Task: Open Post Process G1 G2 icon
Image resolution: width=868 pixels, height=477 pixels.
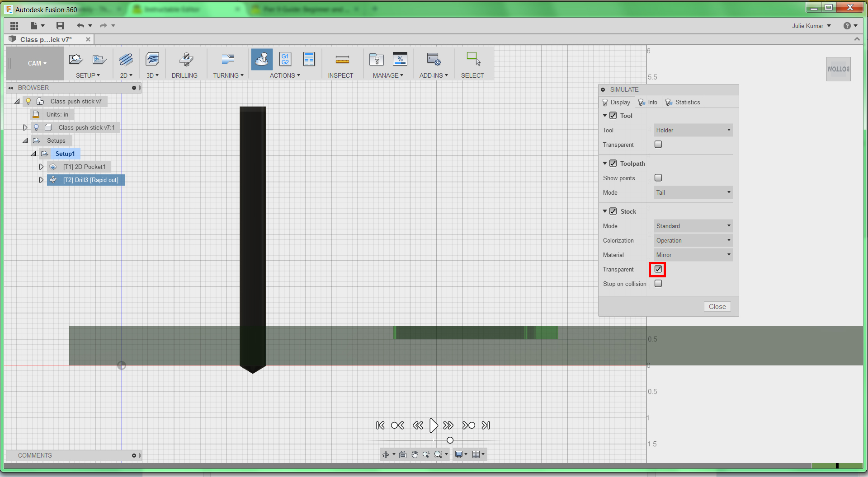Action: pyautogui.click(x=285, y=59)
